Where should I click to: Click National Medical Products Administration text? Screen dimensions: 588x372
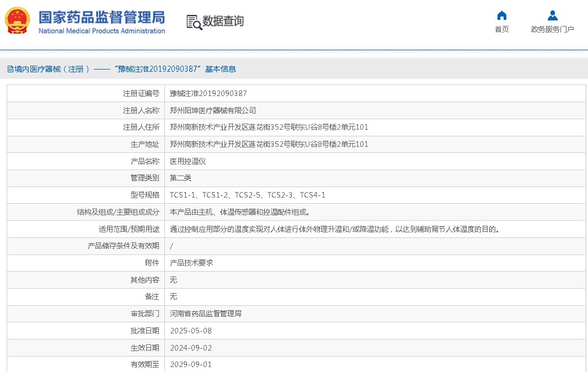(x=101, y=31)
